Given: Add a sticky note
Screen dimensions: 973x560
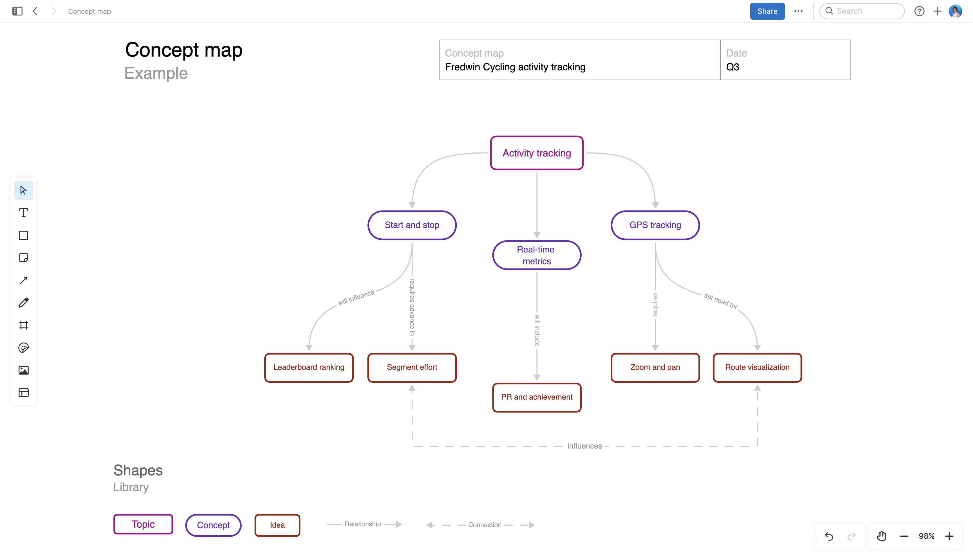Looking at the screenshot, I should pyautogui.click(x=23, y=258).
